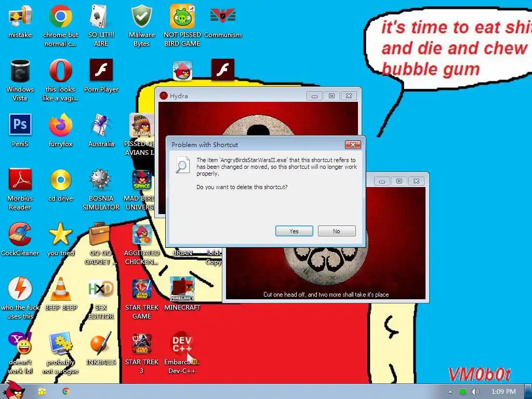Click the Show Desktop strip at the taskbar's end
The width and height of the screenshot is (532, 399).
pyautogui.click(x=528, y=392)
